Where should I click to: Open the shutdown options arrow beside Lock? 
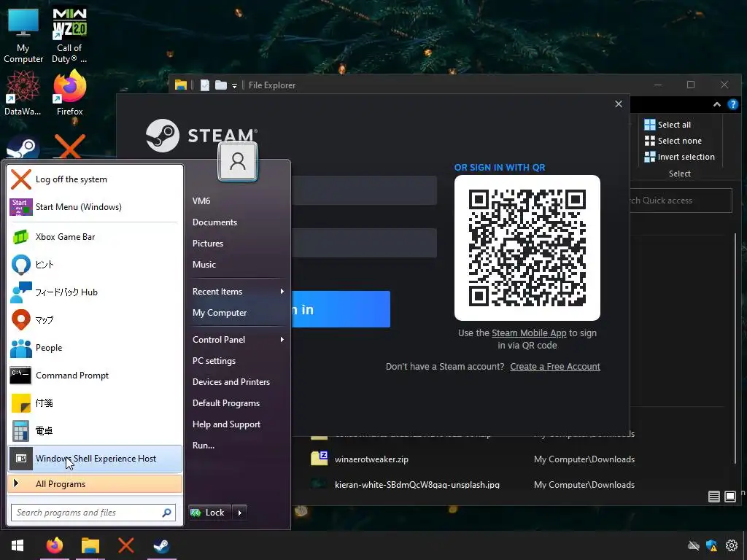pos(239,513)
